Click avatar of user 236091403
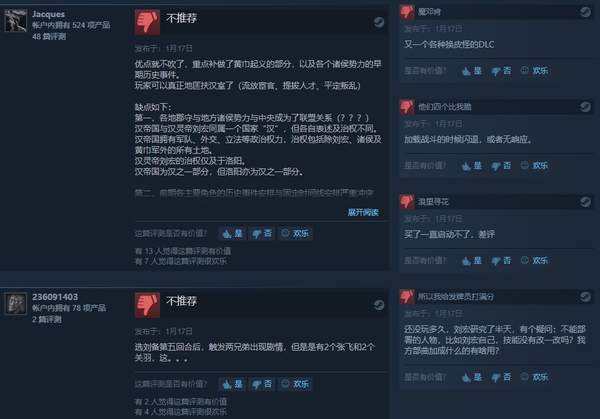The width and height of the screenshot is (600, 419). 16,303
